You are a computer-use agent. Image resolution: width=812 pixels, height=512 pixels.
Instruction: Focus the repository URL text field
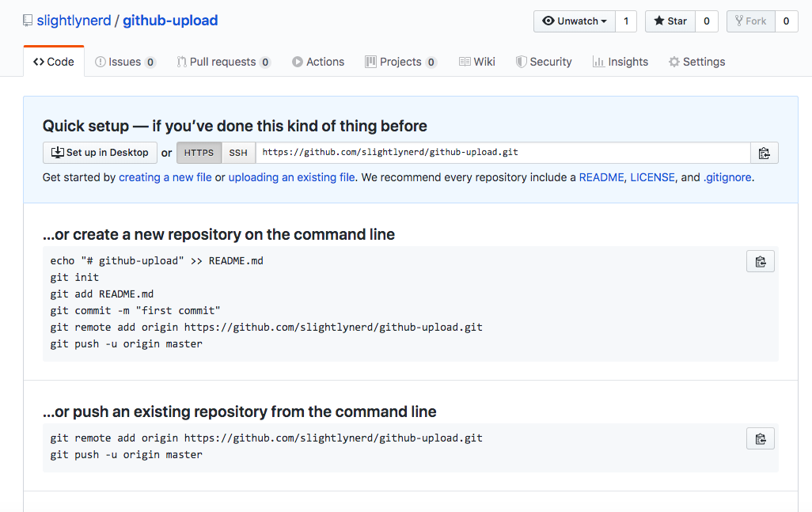point(503,153)
